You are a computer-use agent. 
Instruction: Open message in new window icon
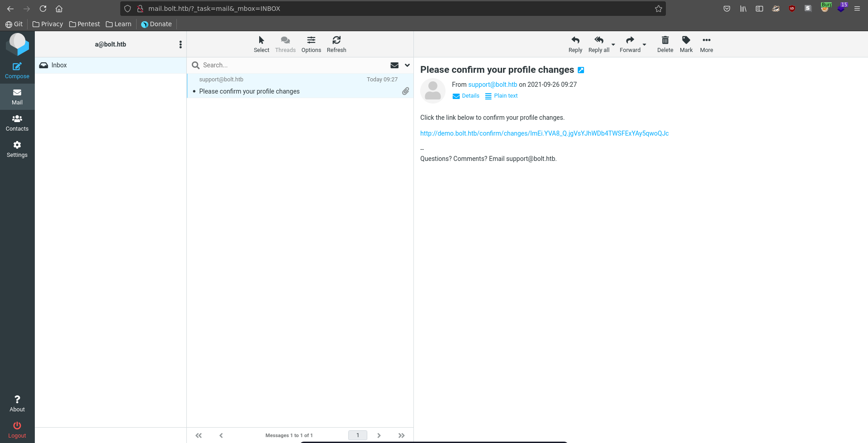click(581, 70)
